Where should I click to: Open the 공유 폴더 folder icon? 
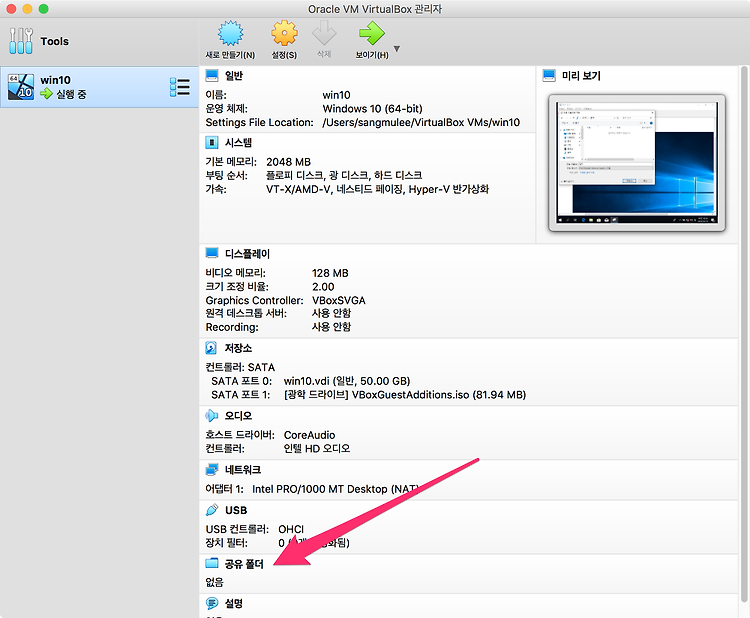(212, 563)
